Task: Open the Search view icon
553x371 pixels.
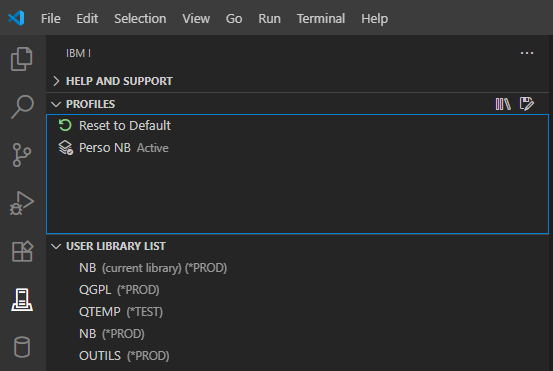Action: click(22, 107)
